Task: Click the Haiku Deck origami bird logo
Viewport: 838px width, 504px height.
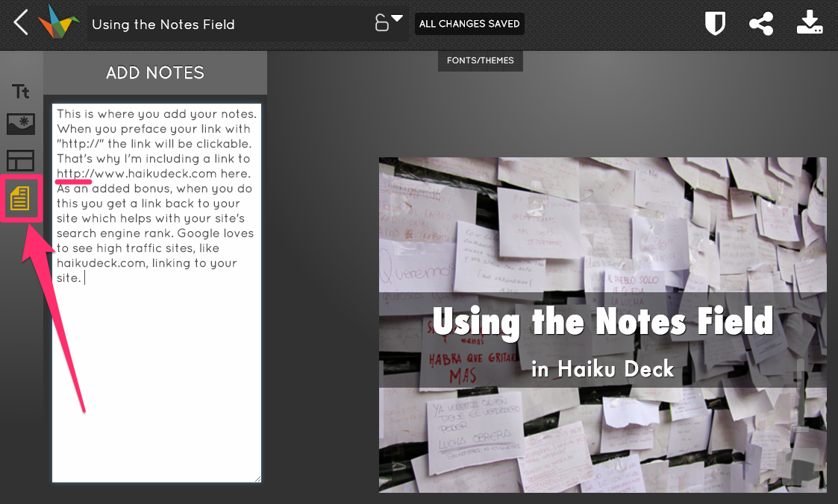Action: pyautogui.click(x=59, y=22)
